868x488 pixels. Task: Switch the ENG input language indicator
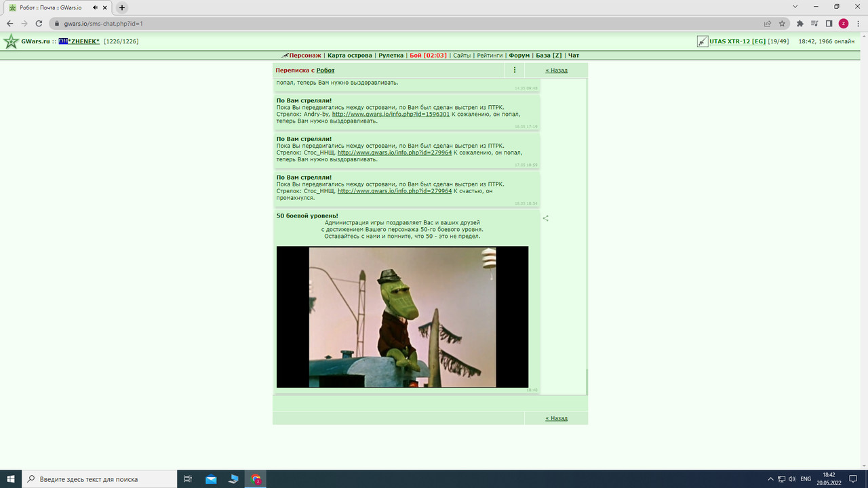click(806, 479)
